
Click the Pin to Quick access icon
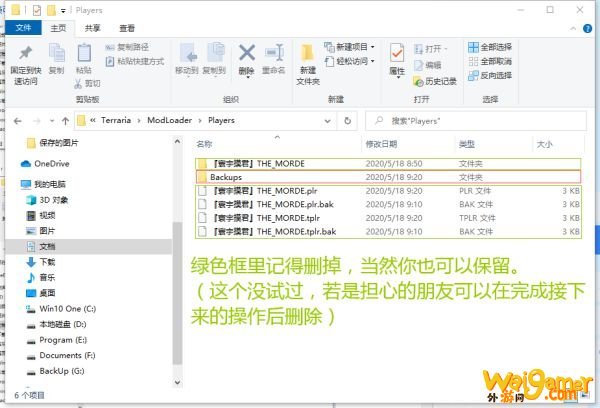point(26,52)
